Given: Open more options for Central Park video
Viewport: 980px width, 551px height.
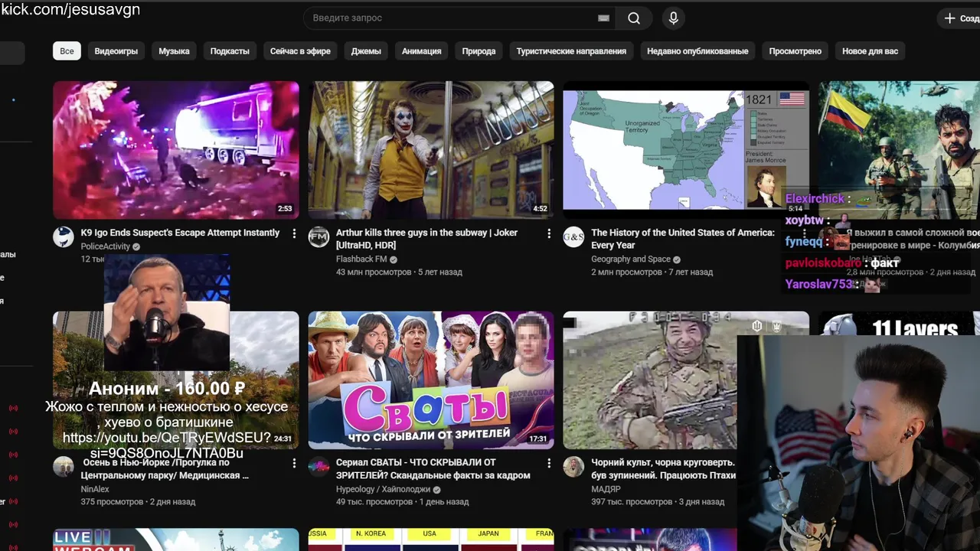Looking at the screenshot, I should coord(294,463).
